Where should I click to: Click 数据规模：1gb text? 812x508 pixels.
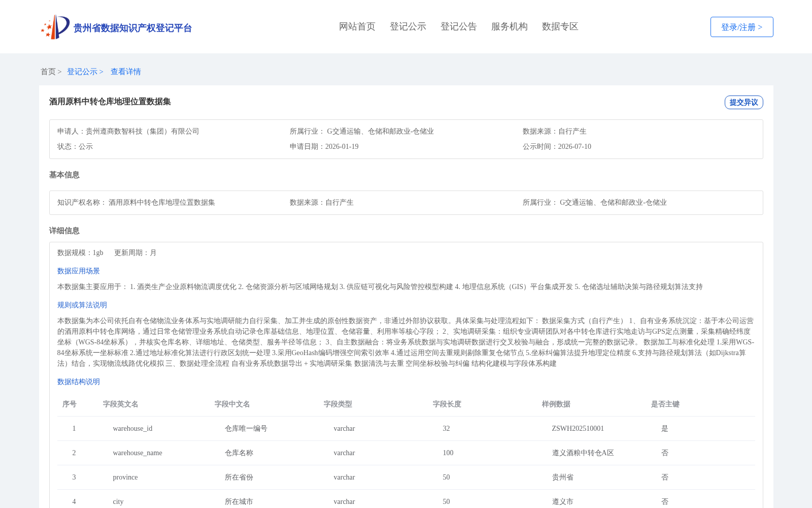80,252
